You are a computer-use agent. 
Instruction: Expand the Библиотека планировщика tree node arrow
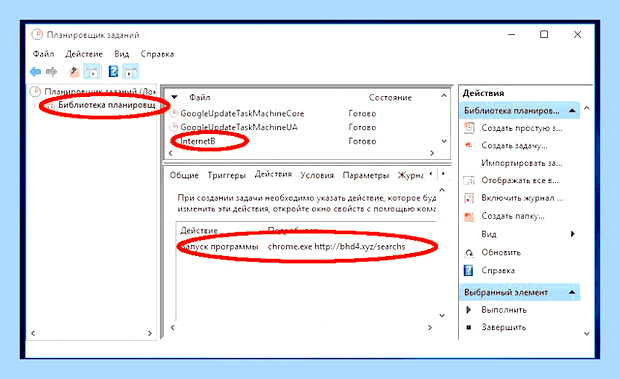tap(34, 106)
